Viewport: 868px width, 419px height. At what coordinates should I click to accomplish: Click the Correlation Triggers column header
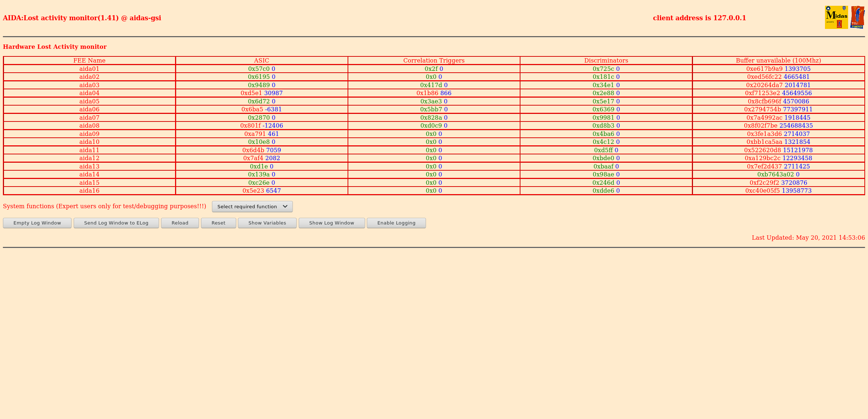click(x=434, y=60)
